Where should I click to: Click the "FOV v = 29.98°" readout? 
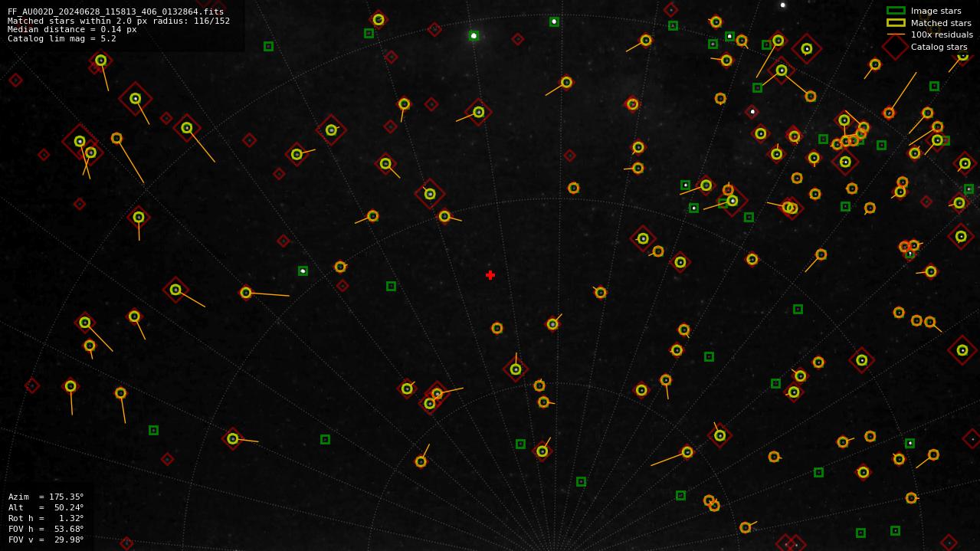46,540
